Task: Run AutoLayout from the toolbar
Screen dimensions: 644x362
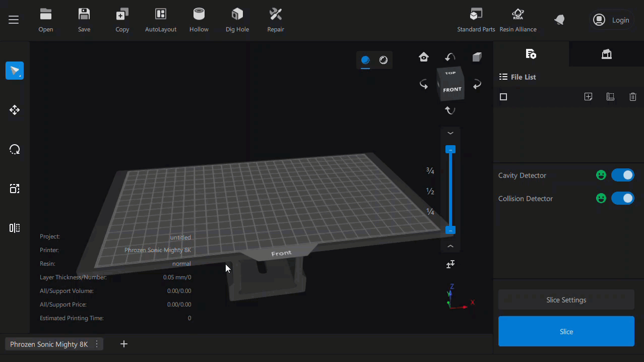Action: (x=160, y=15)
